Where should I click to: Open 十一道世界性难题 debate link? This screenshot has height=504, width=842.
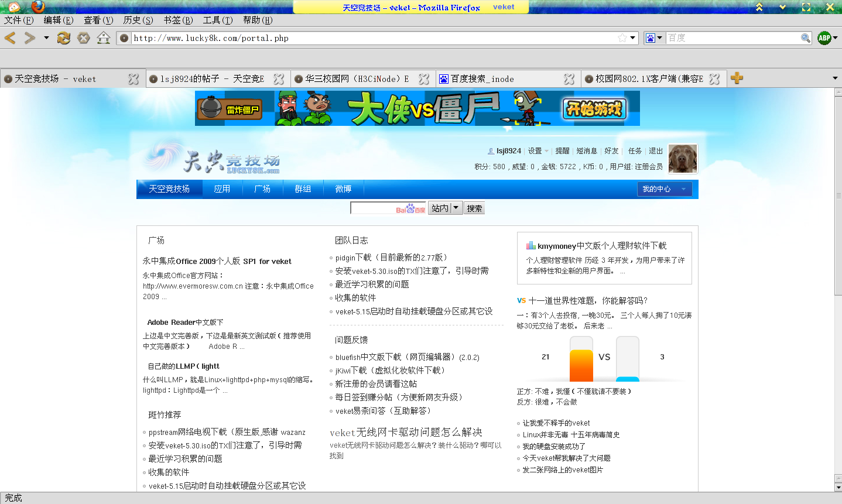point(588,300)
